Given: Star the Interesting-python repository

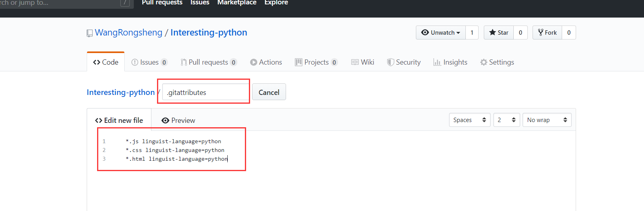Looking at the screenshot, I should click(x=499, y=33).
